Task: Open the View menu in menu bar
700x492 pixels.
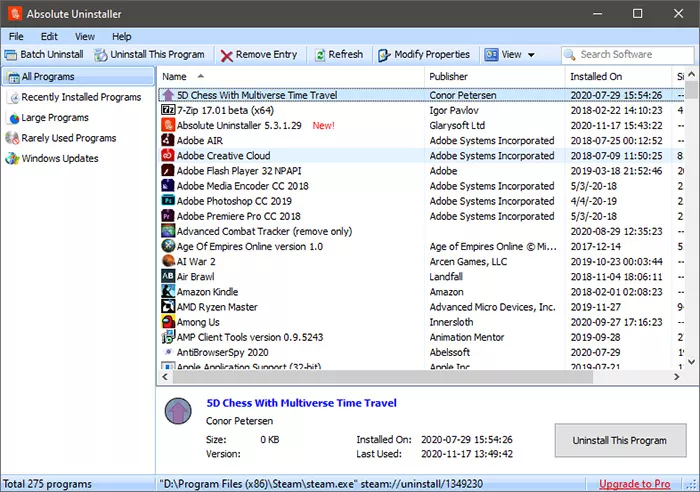Action: (84, 37)
